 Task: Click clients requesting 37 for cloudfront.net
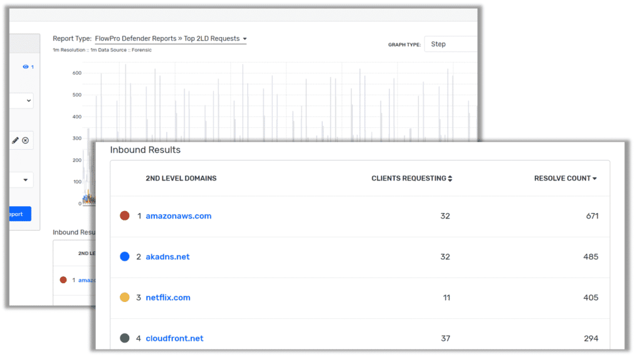(x=446, y=339)
